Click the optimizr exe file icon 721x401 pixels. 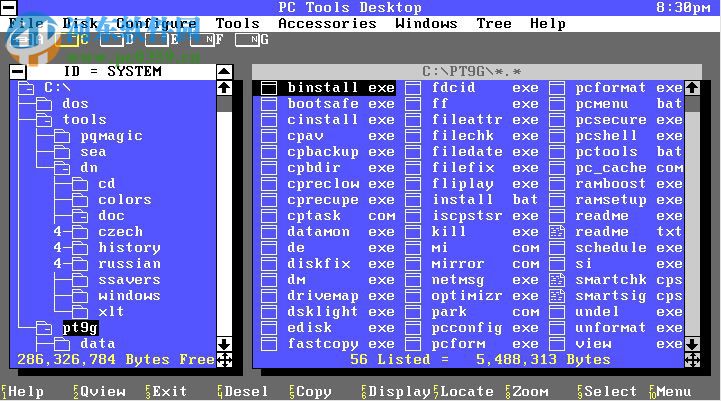pyautogui.click(x=413, y=296)
